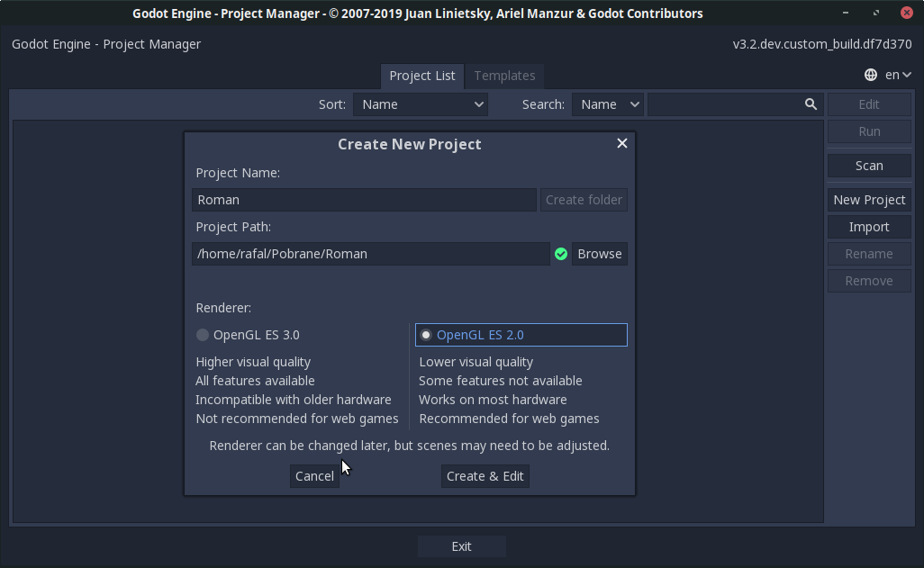Focus the Project Name field containing Roman
Viewport: 924px width, 568px height.
[364, 200]
